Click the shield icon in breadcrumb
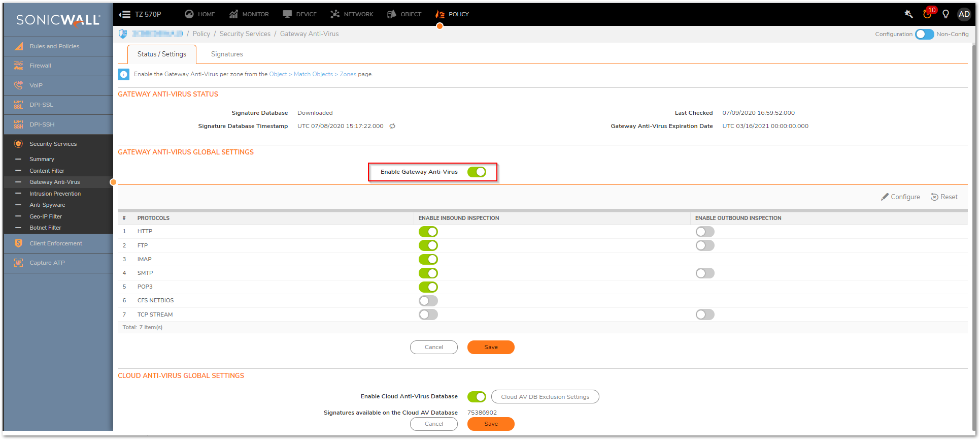Screen dimensions: 980x440 pyautogui.click(x=123, y=34)
